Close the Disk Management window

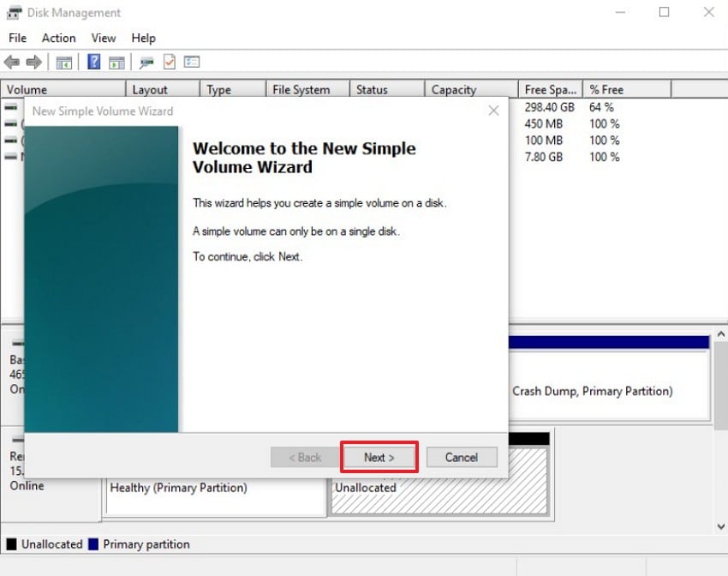tap(708, 12)
